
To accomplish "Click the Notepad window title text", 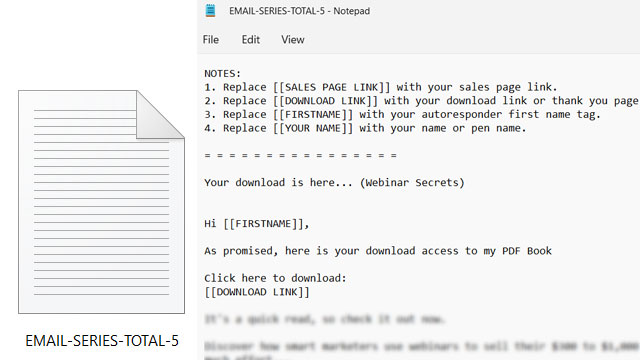I will tap(299, 11).
